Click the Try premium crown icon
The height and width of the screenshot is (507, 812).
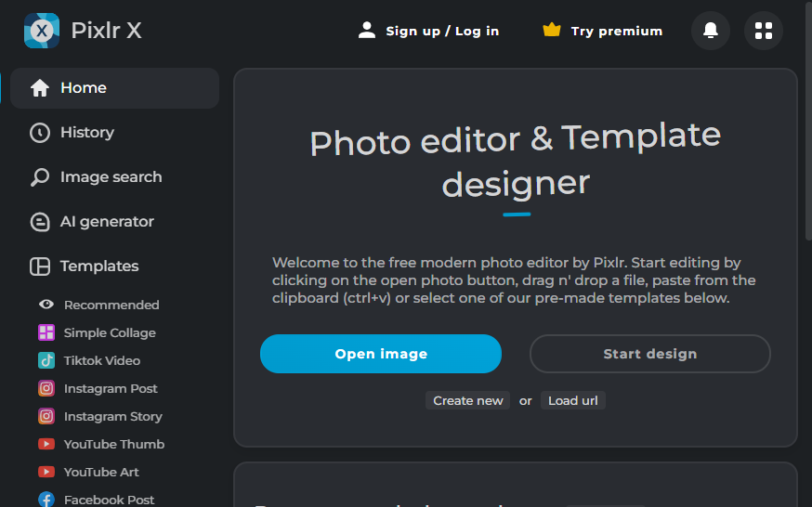(552, 31)
